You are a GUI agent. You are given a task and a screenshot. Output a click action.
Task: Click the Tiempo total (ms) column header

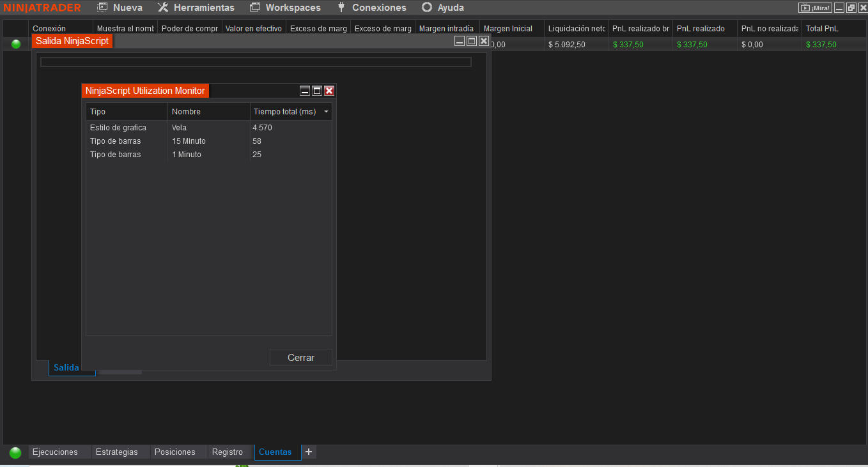pyautogui.click(x=291, y=112)
